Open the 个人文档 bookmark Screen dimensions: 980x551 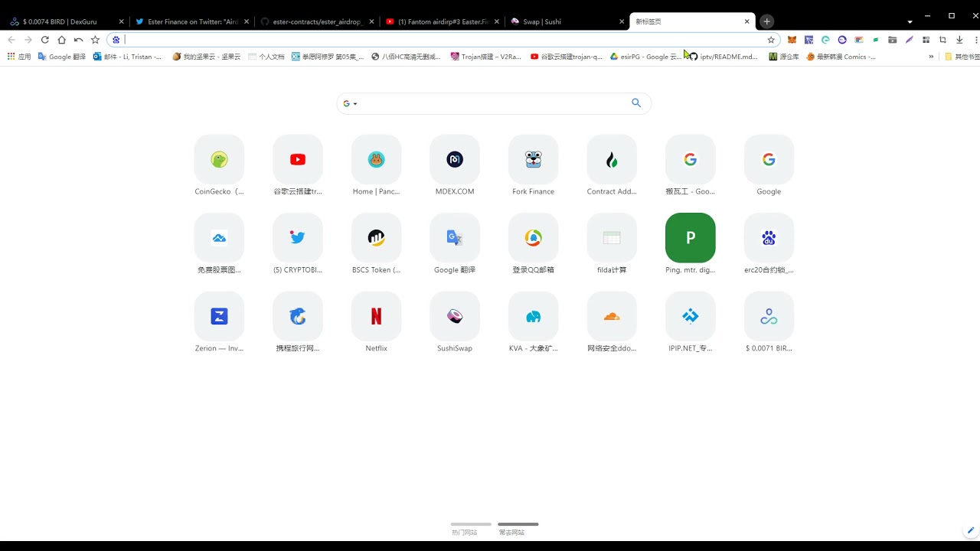(266, 57)
